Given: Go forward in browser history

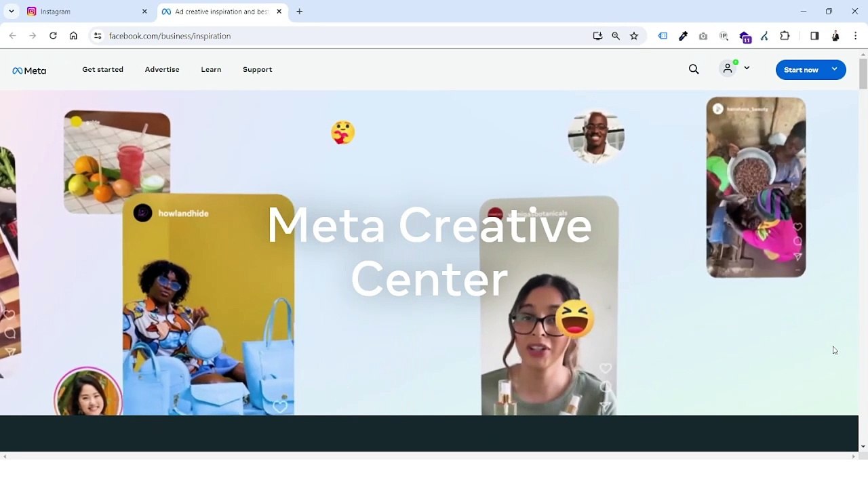Looking at the screenshot, I should tap(33, 36).
